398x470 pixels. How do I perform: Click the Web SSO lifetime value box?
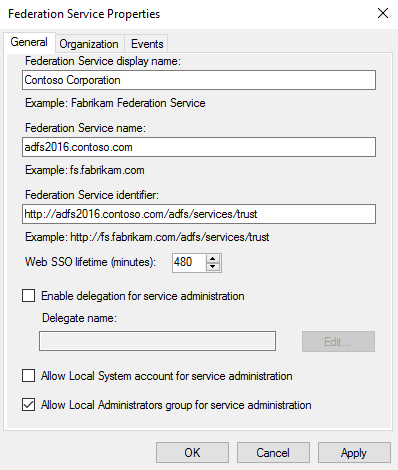coord(189,262)
